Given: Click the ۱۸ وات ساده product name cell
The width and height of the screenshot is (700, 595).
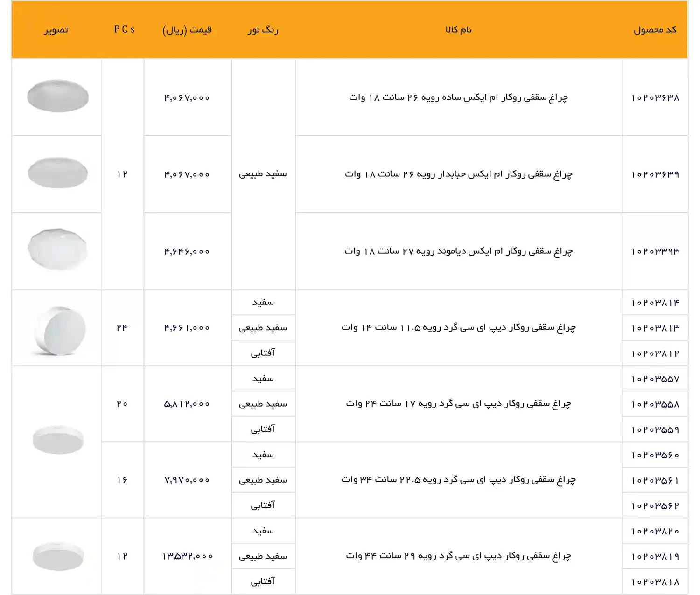Looking at the screenshot, I should (459, 97).
